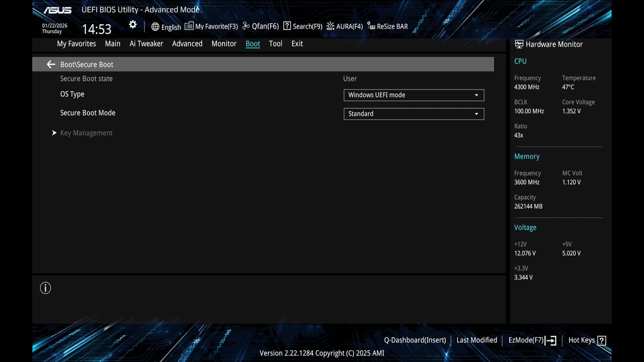Screen dimensions: 644x362
Task: Switch to the Tool tab
Action: click(x=275, y=44)
